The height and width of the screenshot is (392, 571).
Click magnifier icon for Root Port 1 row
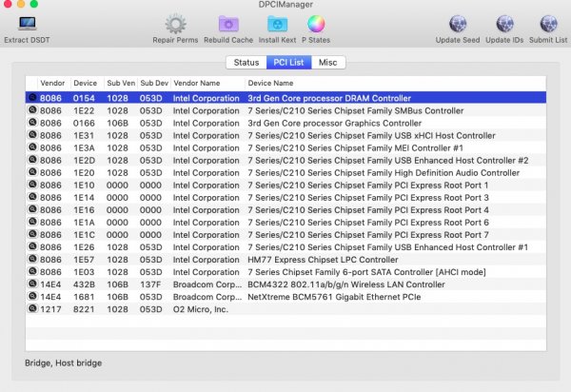(x=32, y=185)
